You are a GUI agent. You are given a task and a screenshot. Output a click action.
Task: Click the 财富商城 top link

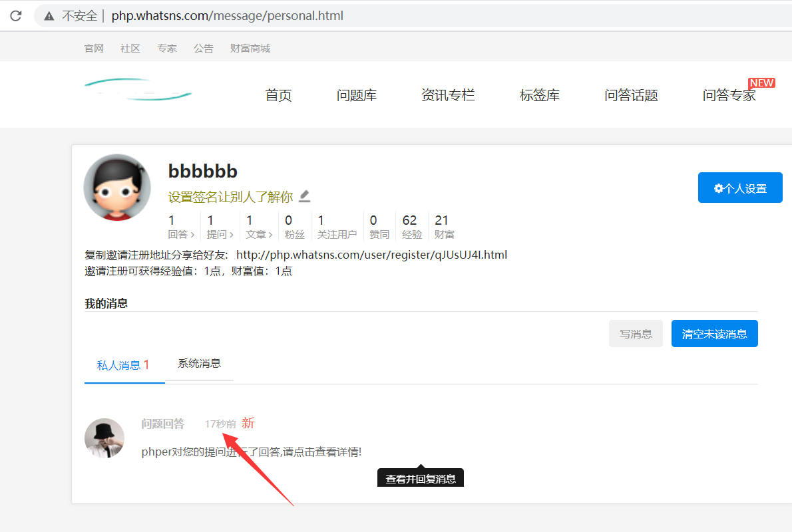[x=250, y=49]
